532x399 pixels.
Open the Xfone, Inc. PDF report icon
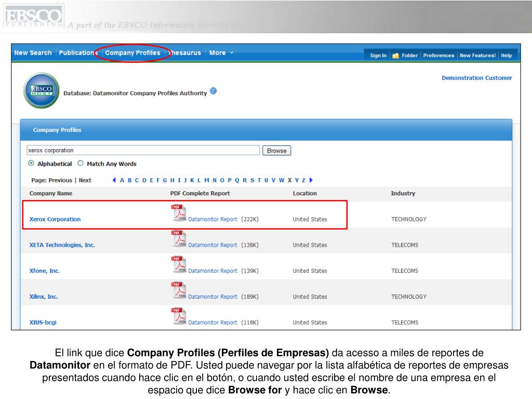tap(179, 264)
